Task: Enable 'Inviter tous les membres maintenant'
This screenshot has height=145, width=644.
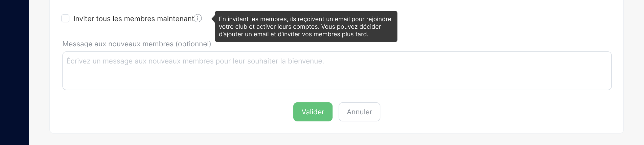Action: (x=65, y=18)
